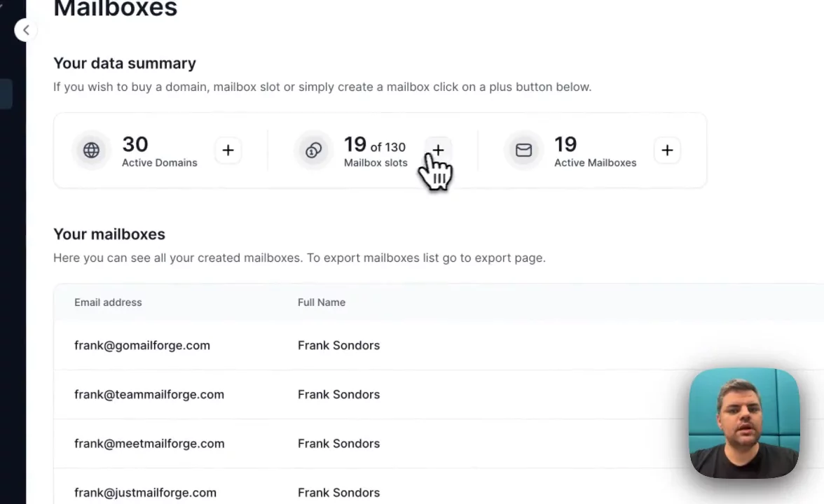Create a mailbox with plus button
The width and height of the screenshot is (824, 504).
[667, 150]
